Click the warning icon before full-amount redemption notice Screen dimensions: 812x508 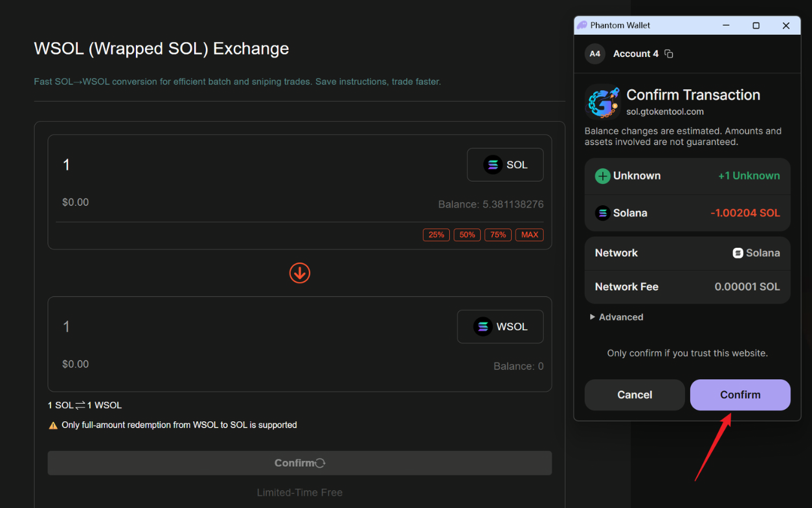click(x=52, y=425)
